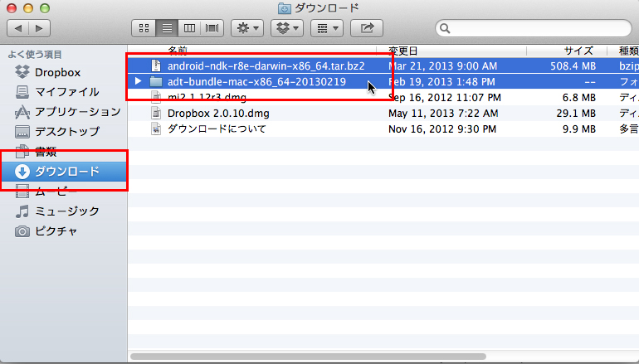Click date Nov 16, 2012 9:30 PM

(x=442, y=129)
